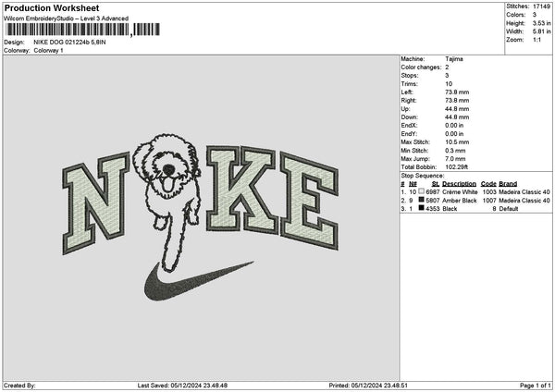The image size is (555, 392).
Task: Click the 'Brand' column header
Action: (x=508, y=184)
